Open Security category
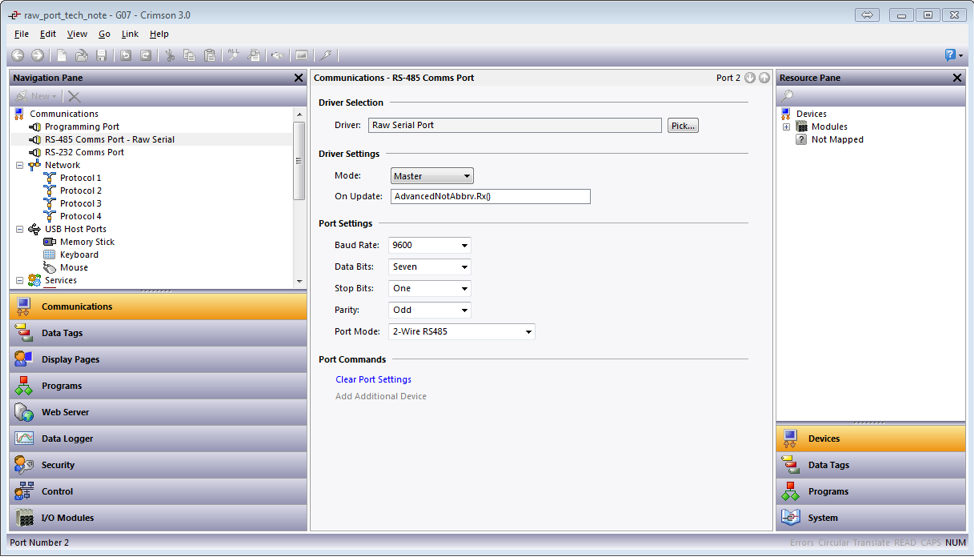Screen dimensions: 974x560 [158, 465]
